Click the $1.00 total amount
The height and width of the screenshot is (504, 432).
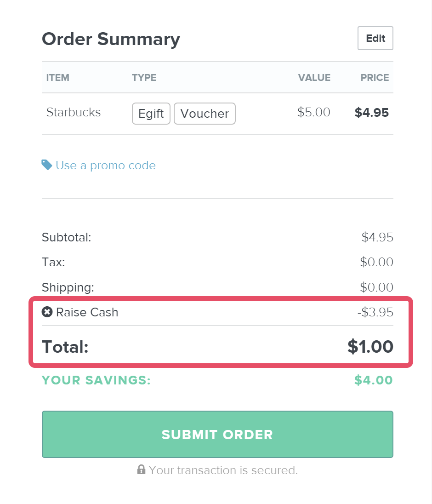370,347
